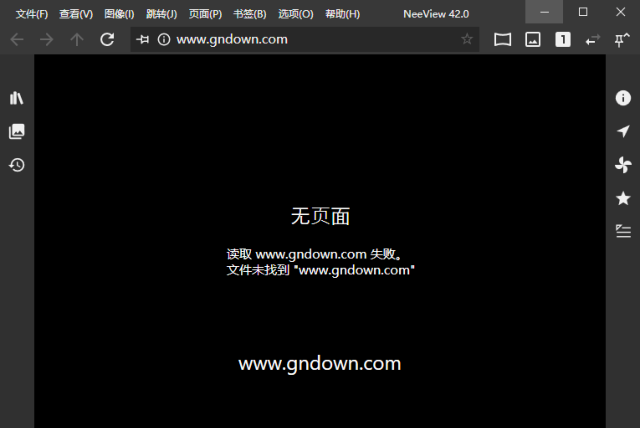Image resolution: width=640 pixels, height=428 pixels.
Task: Switch single page mode icon
Action: (563, 40)
